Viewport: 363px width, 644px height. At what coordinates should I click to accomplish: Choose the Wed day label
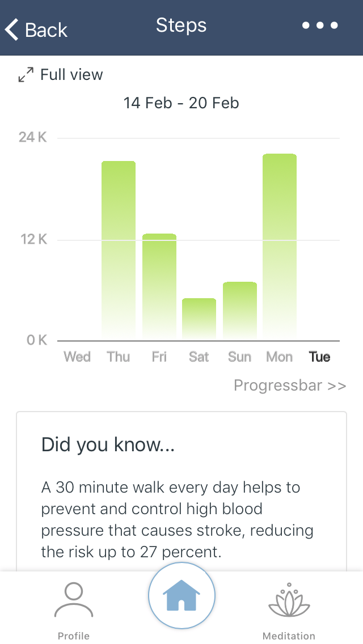tap(77, 357)
